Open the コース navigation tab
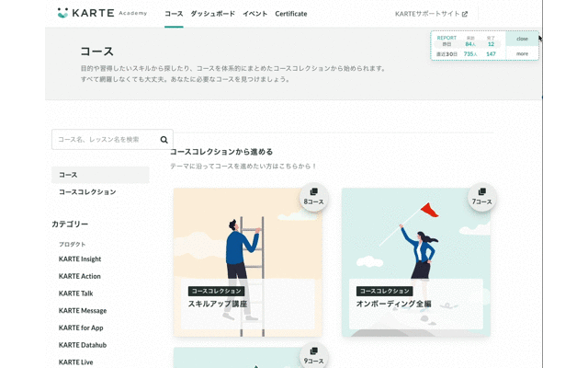This screenshot has width=588, height=368. coord(174,14)
